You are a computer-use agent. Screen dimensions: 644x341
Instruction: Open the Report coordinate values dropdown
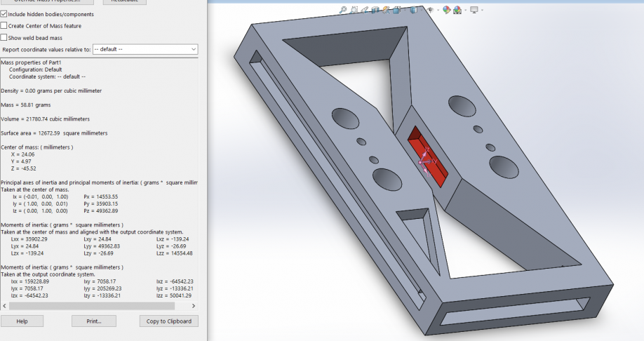tap(145, 49)
